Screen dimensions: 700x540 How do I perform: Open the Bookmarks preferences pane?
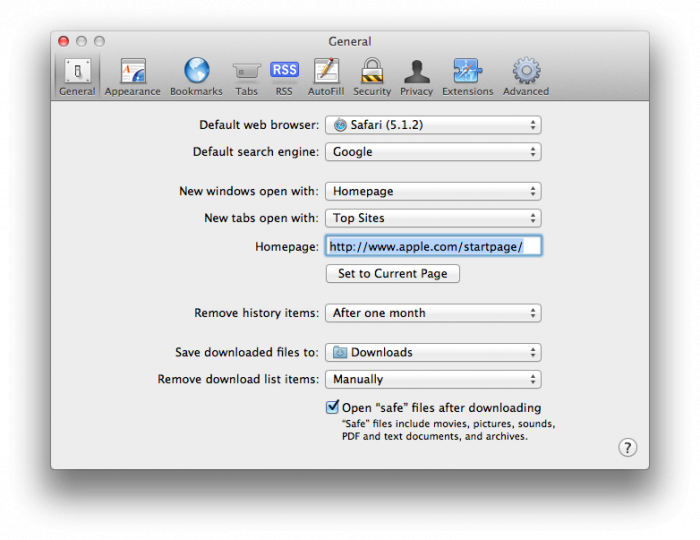tap(196, 77)
